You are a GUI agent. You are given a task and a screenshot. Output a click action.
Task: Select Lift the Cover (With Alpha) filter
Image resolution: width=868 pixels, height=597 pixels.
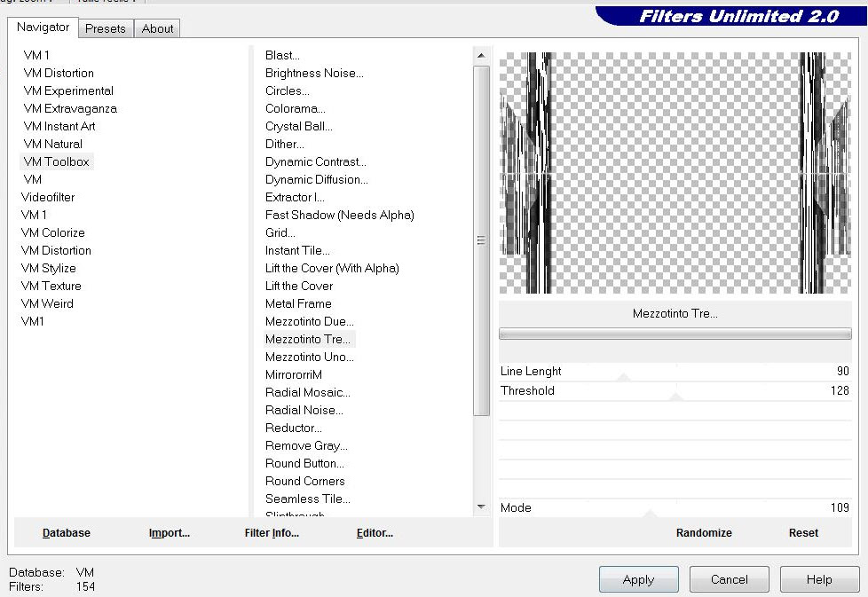pyautogui.click(x=332, y=268)
